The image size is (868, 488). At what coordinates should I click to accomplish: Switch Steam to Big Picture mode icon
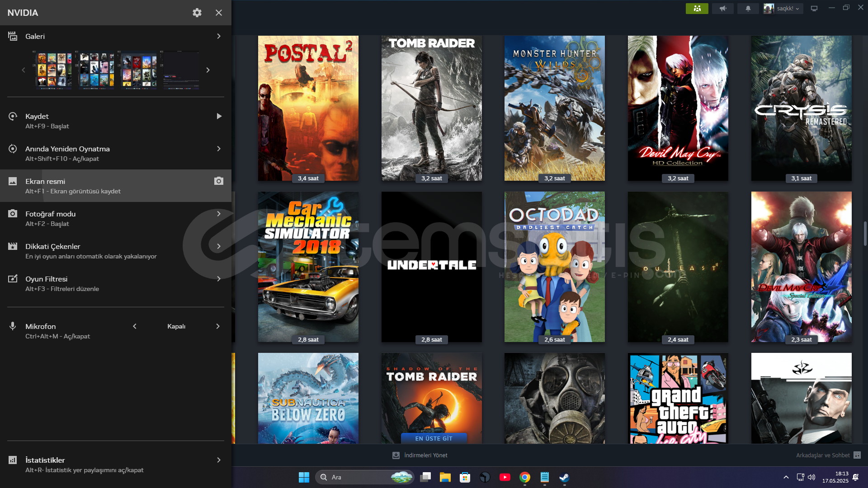[x=814, y=9]
